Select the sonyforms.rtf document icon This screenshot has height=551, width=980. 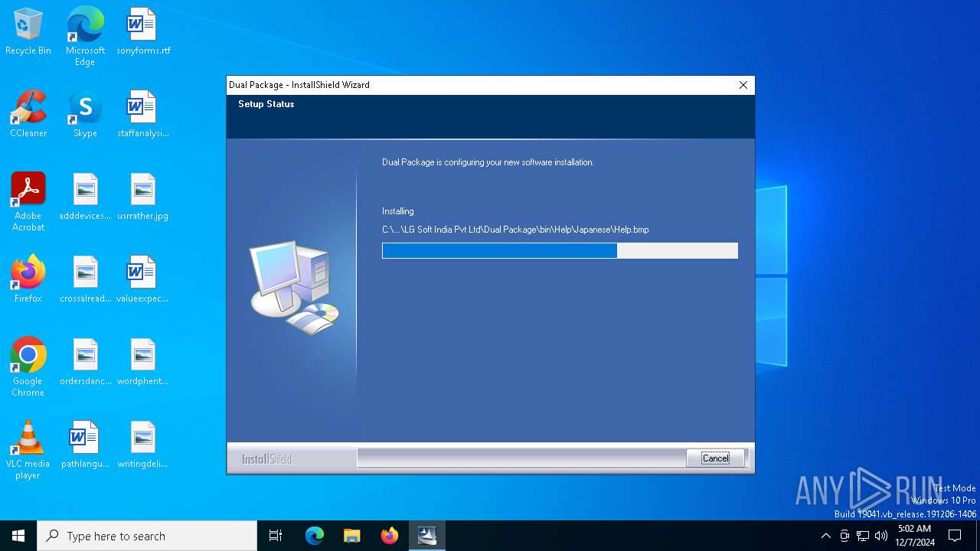pyautogui.click(x=143, y=31)
